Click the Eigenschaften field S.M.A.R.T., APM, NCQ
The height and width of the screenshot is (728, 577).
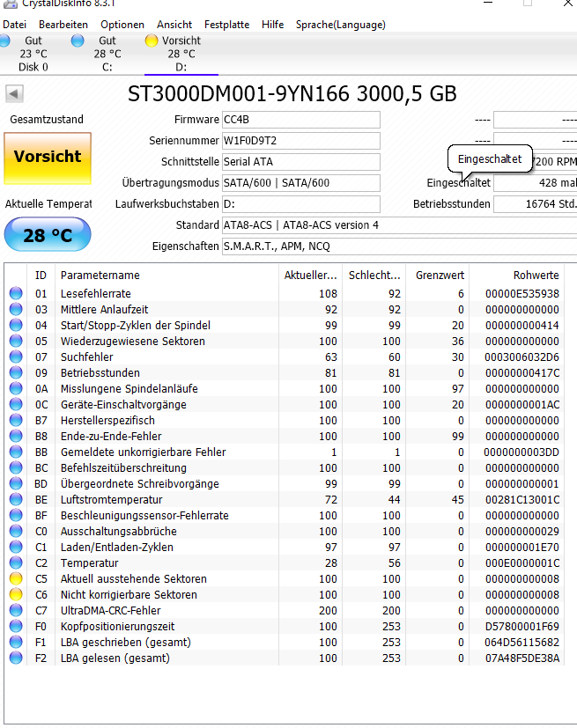400,246
